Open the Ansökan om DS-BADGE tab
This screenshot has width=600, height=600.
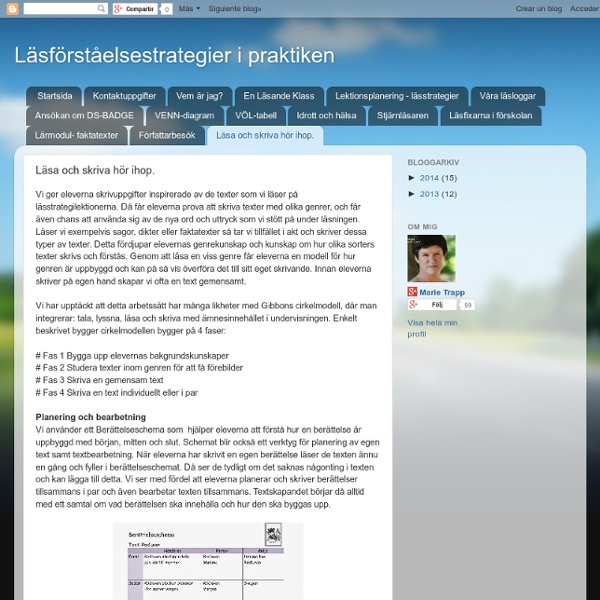click(x=84, y=116)
